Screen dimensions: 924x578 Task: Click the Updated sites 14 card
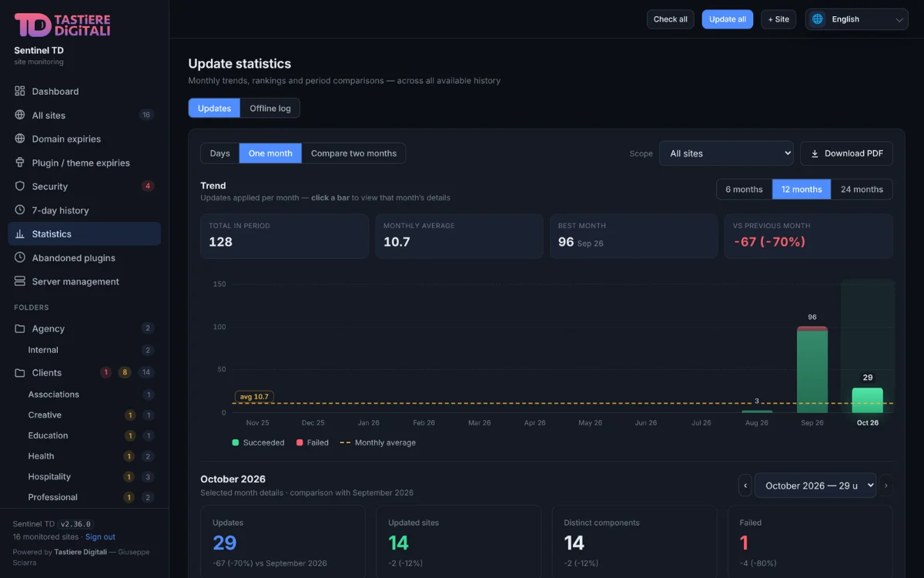[x=459, y=542]
